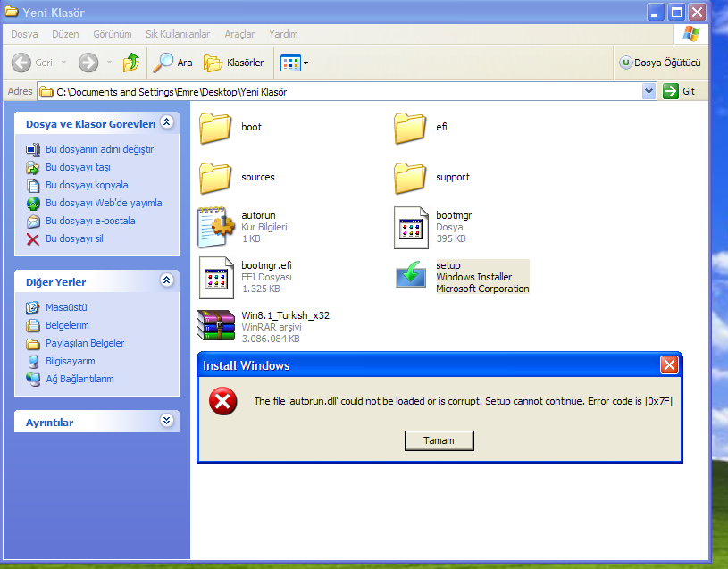This screenshot has height=569, width=728.
Task: Click the Windows flag logo throbber
Action: 690,34
